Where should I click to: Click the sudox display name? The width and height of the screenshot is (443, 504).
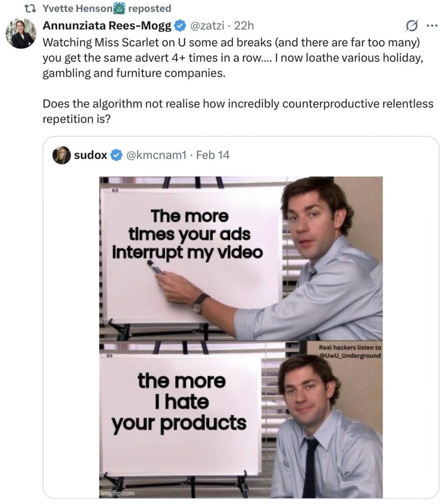(91, 155)
